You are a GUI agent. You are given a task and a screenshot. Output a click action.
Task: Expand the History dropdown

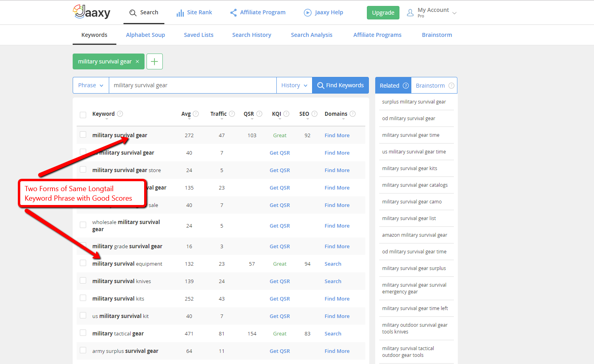coord(294,85)
